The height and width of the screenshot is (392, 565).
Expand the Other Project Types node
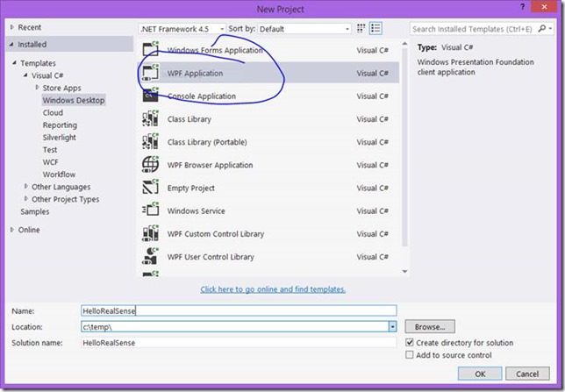[x=26, y=198]
